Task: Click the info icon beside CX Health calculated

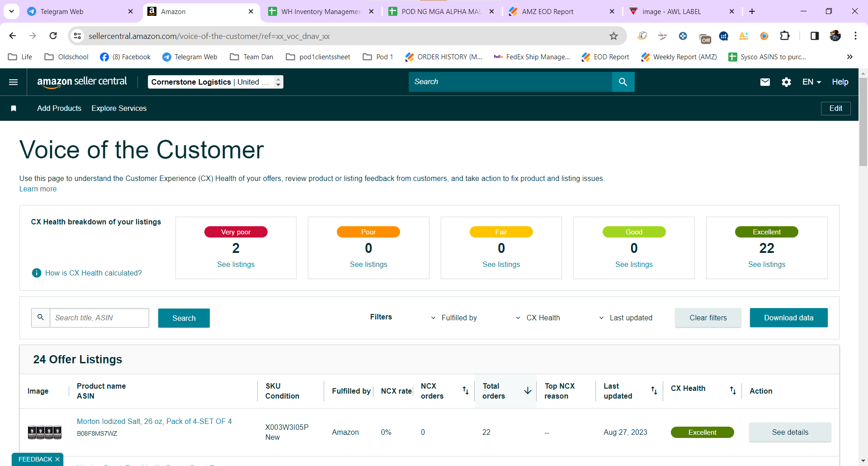Action: [x=37, y=273]
